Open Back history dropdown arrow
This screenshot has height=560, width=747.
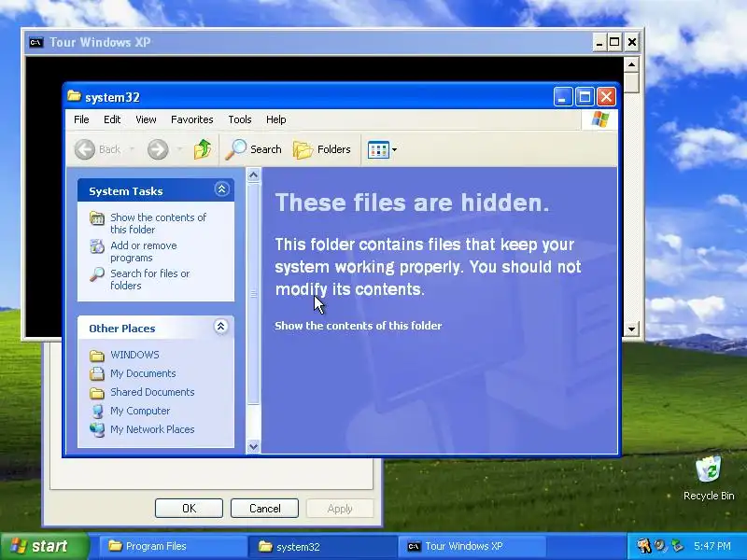132,149
